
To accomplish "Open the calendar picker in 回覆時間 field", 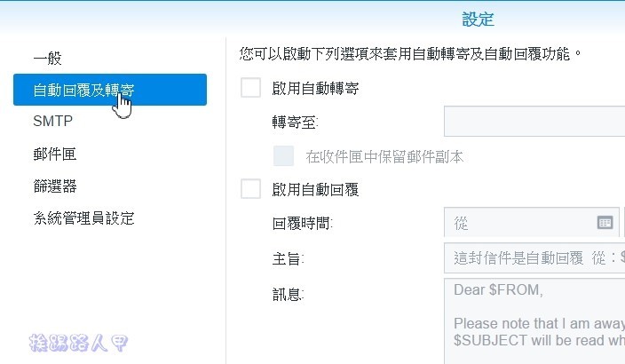I will tap(605, 223).
